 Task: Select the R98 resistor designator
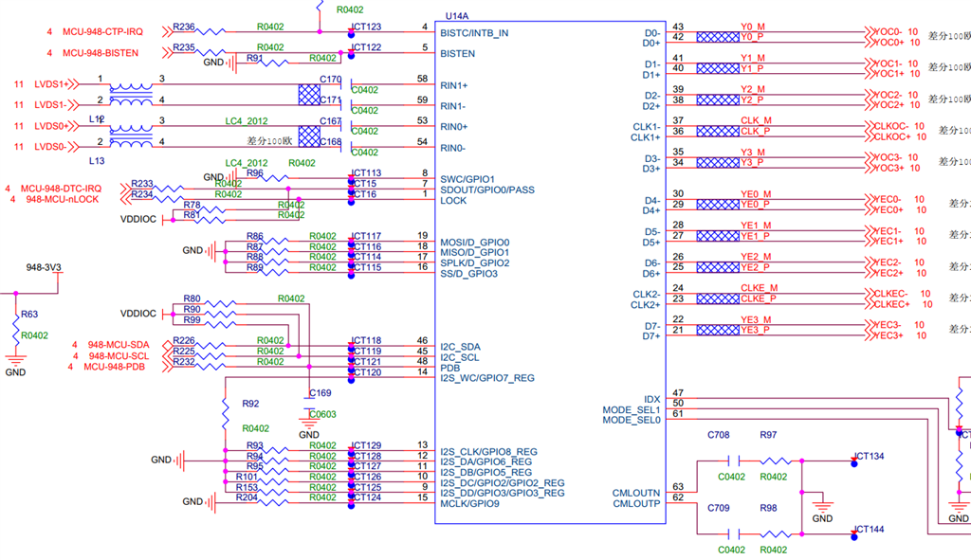pos(768,508)
